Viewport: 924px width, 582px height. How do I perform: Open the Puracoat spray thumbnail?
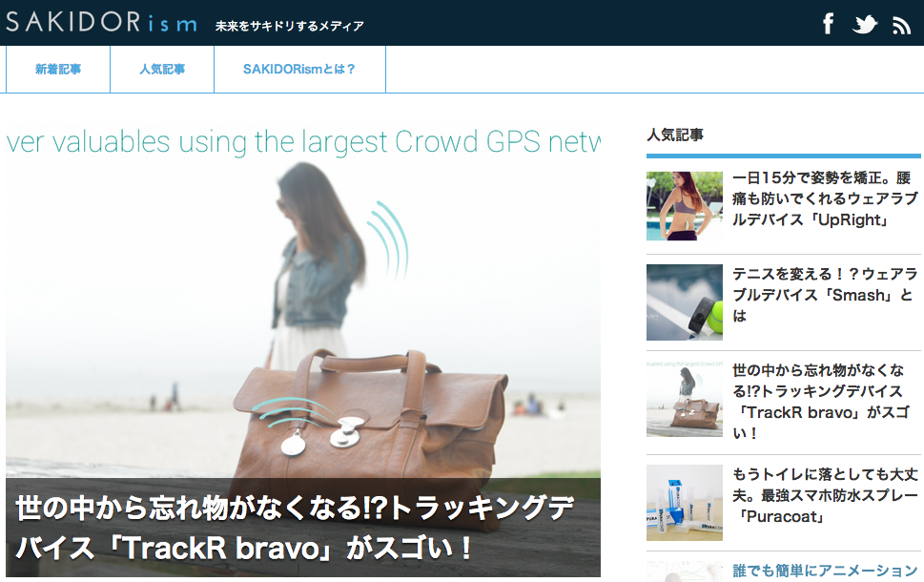tap(684, 503)
